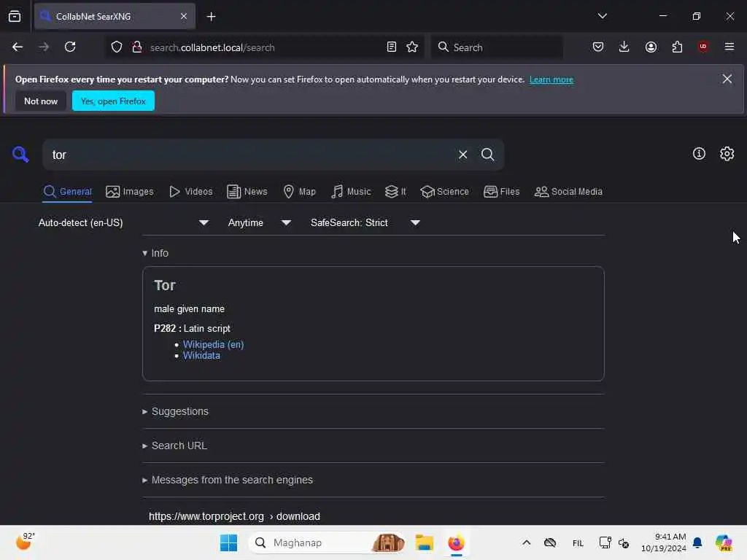Image resolution: width=747 pixels, height=560 pixels.
Task: Click the FIL input language indicator
Action: click(x=578, y=542)
